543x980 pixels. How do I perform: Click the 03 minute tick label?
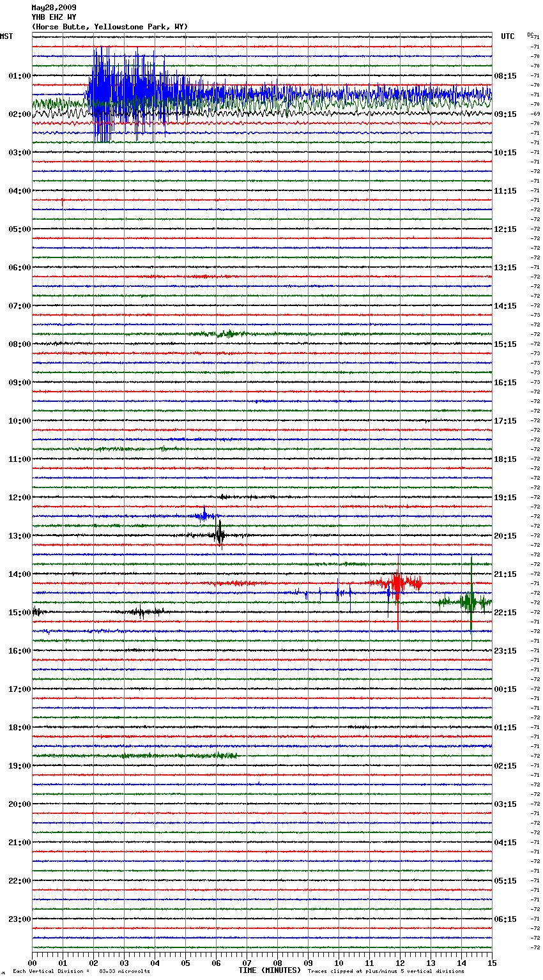[124, 963]
